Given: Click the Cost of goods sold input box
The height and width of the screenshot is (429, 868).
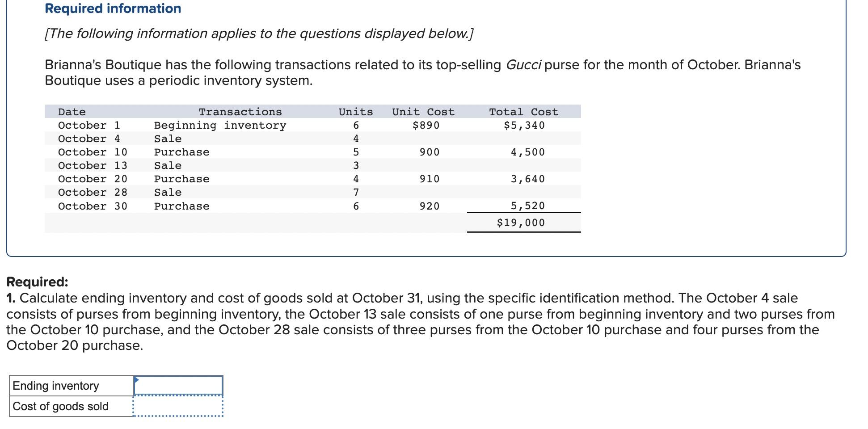Looking at the screenshot, I should coord(179,406).
